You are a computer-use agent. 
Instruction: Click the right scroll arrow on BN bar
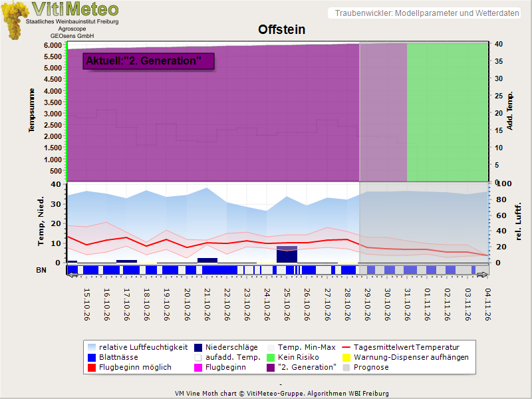click(482, 275)
